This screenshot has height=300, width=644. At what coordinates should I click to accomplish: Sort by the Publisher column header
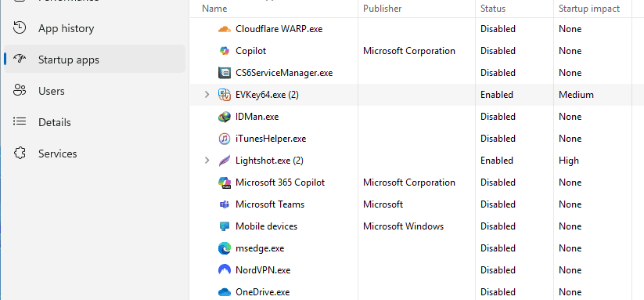point(382,9)
